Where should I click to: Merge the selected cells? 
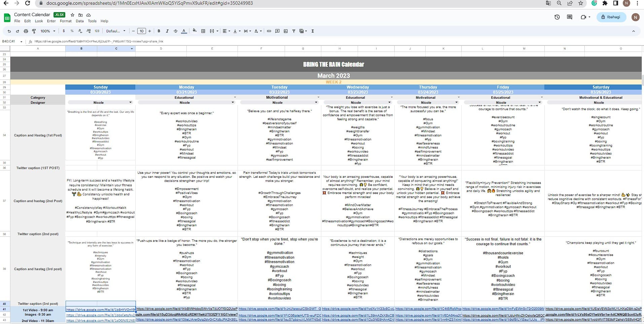tap(212, 31)
